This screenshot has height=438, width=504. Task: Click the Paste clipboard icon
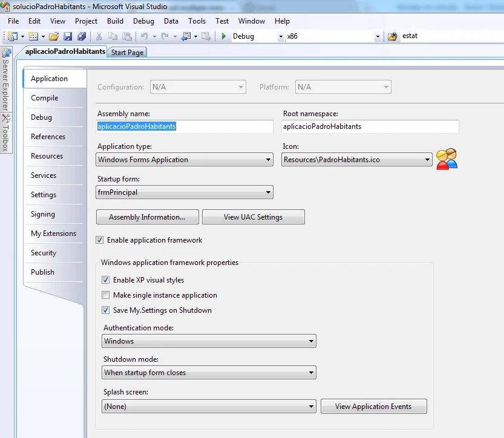pos(127,36)
